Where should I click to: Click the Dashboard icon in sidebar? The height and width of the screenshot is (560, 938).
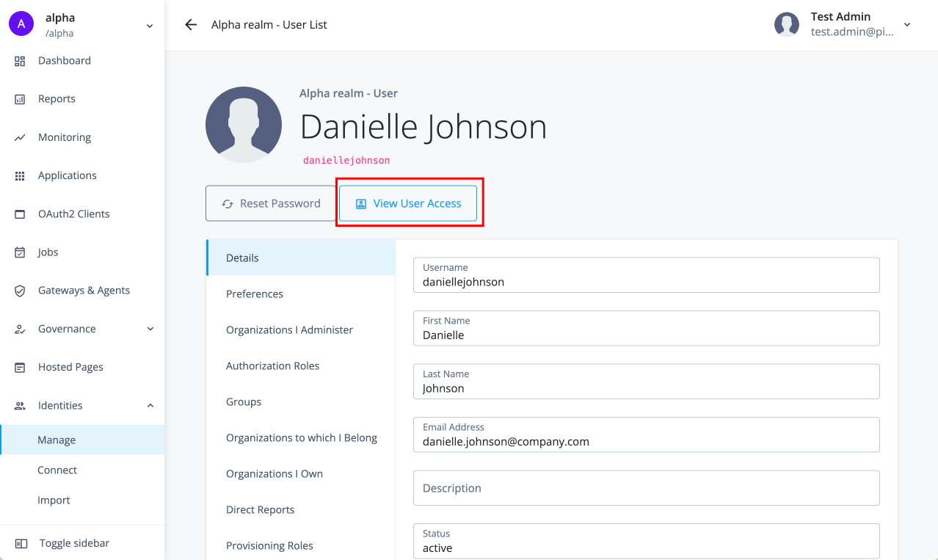[21, 61]
